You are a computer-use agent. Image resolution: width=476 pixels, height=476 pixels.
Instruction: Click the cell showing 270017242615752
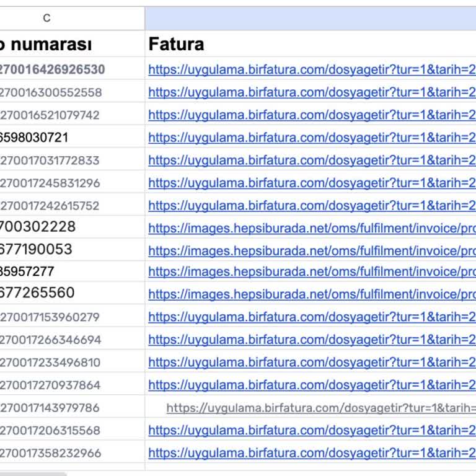coord(50,205)
